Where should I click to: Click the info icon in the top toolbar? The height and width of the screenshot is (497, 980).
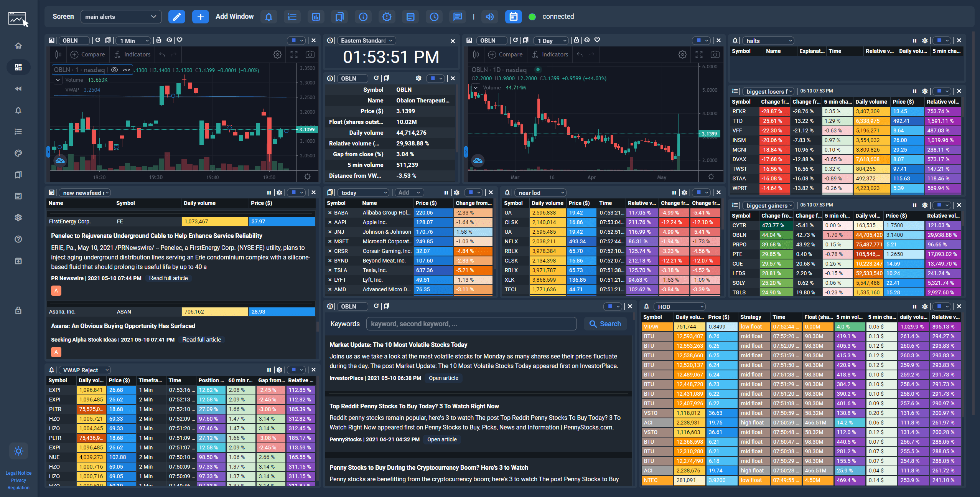(363, 17)
